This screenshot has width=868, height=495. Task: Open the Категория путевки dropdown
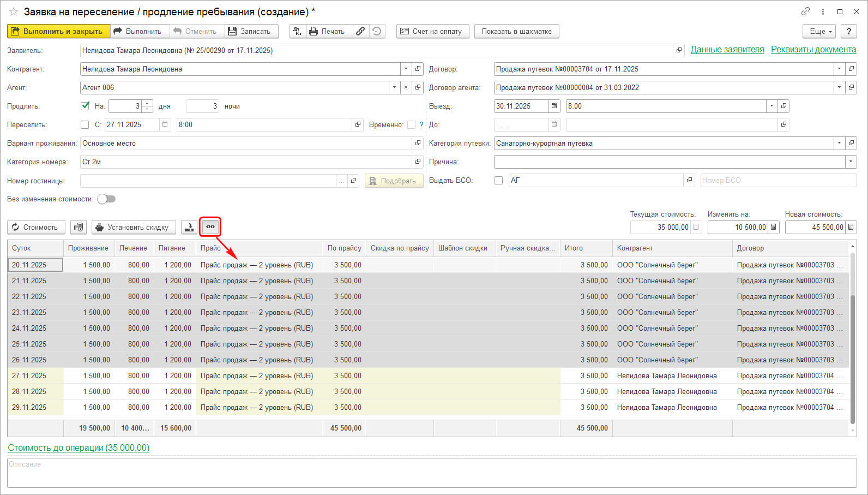coord(839,144)
